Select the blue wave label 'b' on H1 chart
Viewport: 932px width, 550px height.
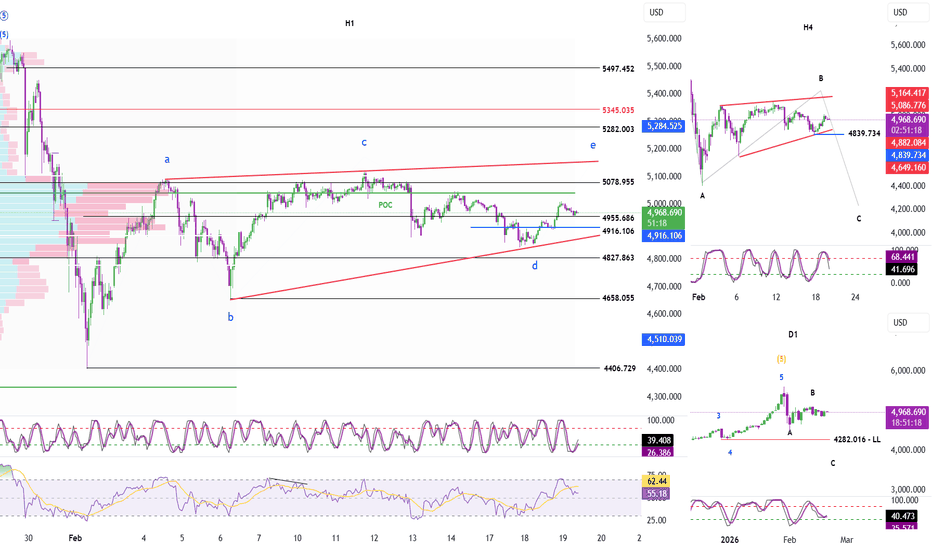point(231,317)
